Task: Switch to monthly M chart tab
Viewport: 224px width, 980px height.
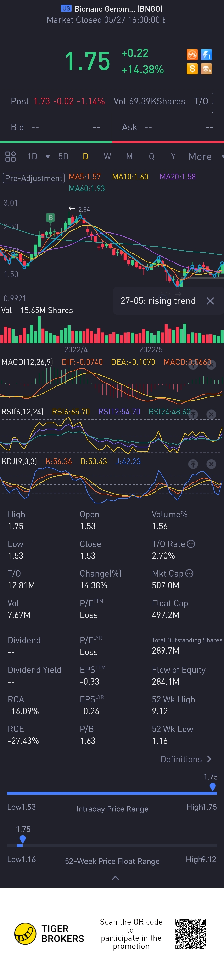Action: click(x=129, y=156)
